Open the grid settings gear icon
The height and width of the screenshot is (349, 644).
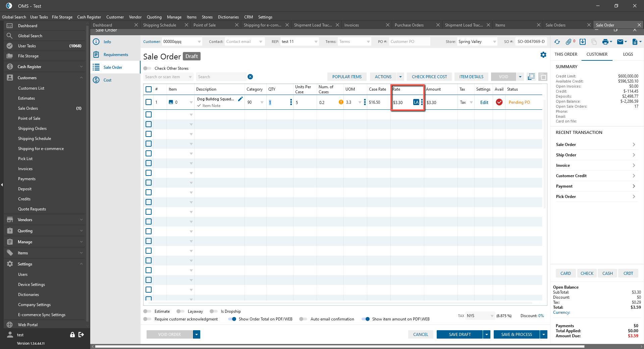click(x=543, y=55)
